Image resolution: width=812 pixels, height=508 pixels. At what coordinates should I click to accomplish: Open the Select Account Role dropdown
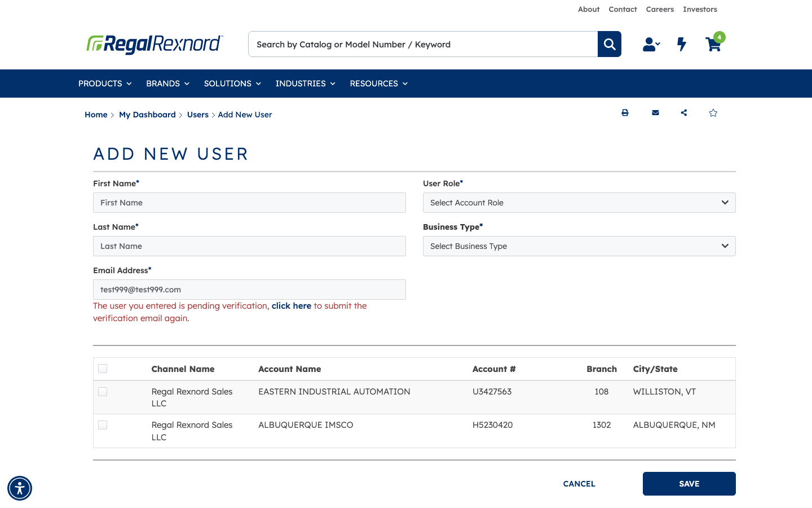pyautogui.click(x=579, y=203)
